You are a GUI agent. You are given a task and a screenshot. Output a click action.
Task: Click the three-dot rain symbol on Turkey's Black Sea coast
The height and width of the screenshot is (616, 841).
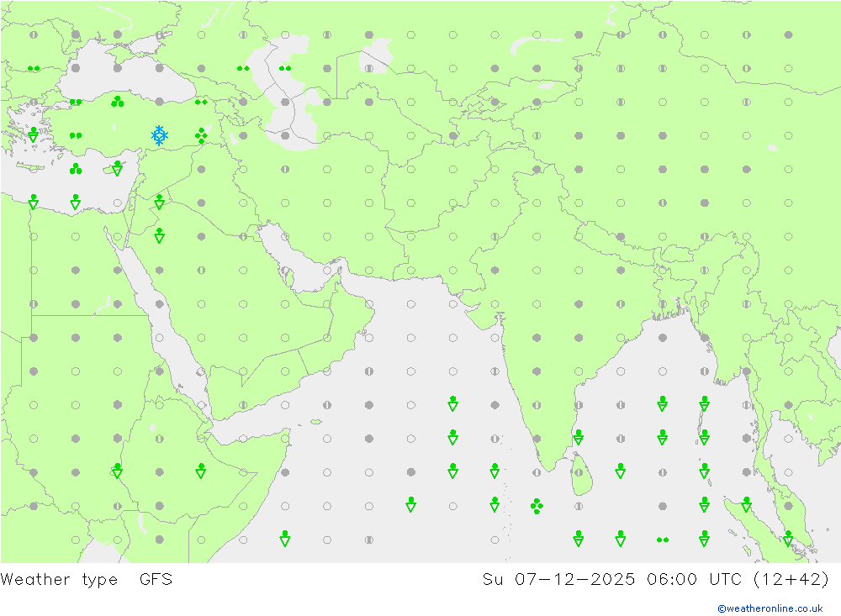118,102
